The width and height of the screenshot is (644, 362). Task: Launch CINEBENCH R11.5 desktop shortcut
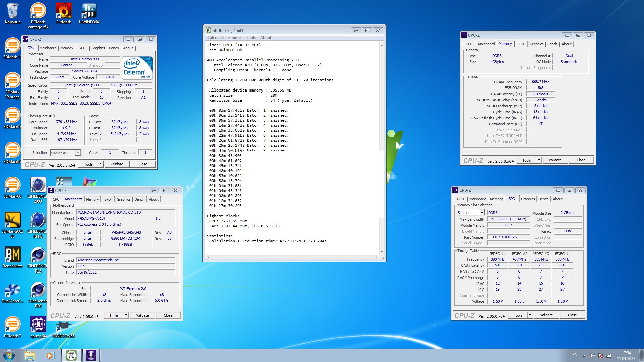point(38,225)
